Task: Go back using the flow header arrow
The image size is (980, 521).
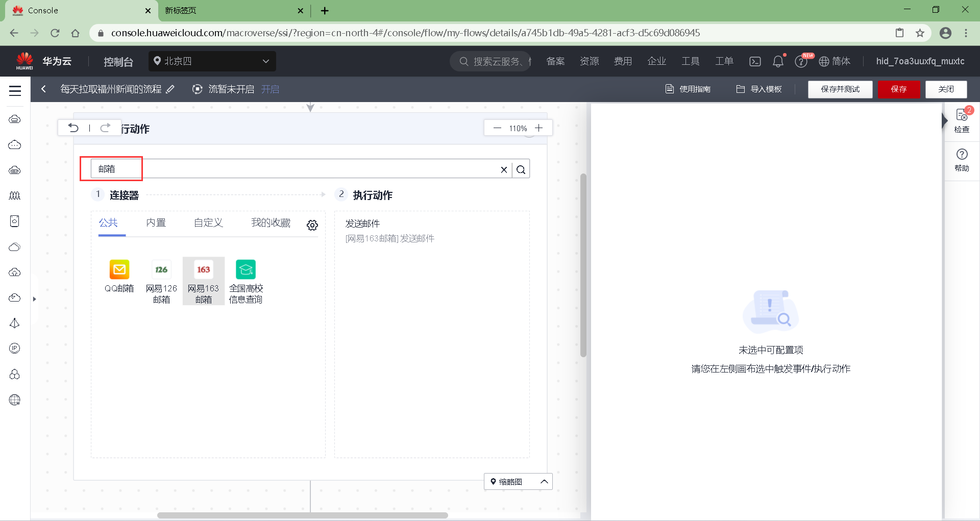Action: (44, 89)
